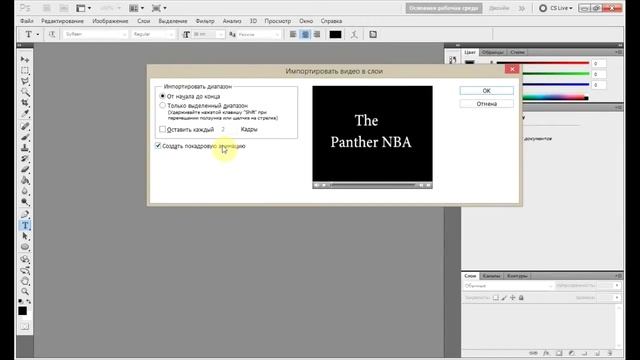Select the Eraser tool
The image size is (640, 360).
coord(25,169)
